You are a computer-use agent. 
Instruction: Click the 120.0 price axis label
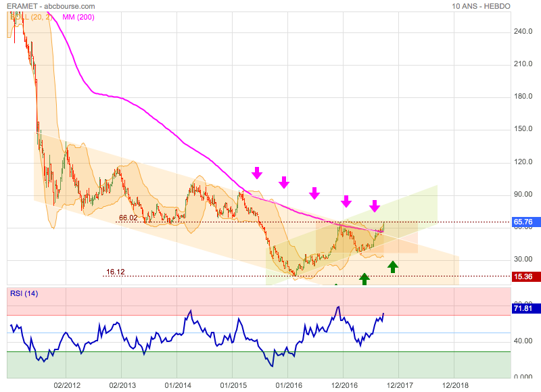523,162
